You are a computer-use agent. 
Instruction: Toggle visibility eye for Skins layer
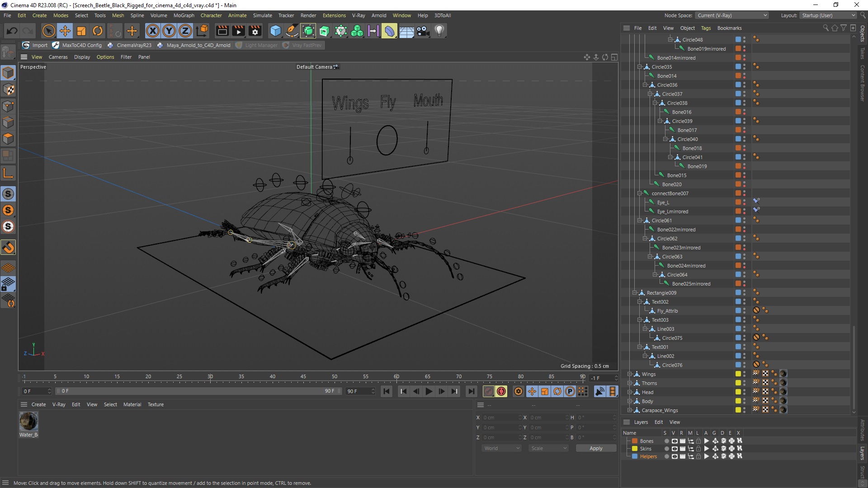coord(675,449)
